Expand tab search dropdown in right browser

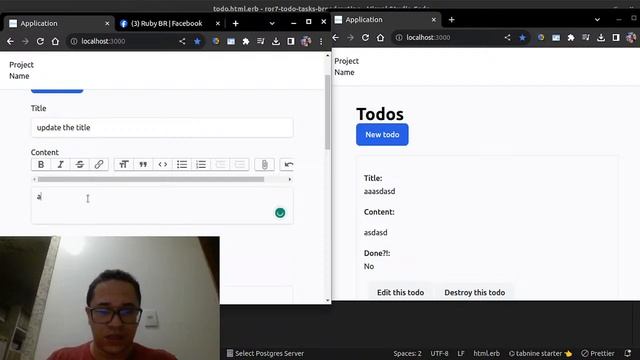[597, 20]
